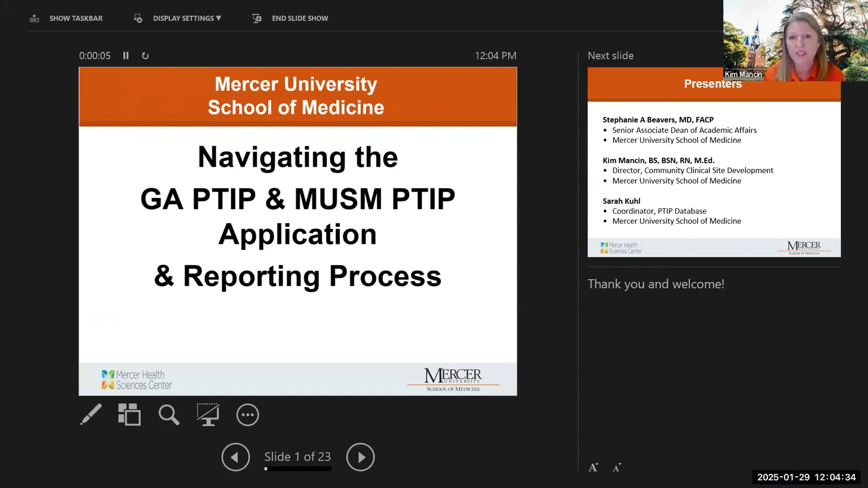
Task: Click Show Taskbar
Action: pos(76,18)
